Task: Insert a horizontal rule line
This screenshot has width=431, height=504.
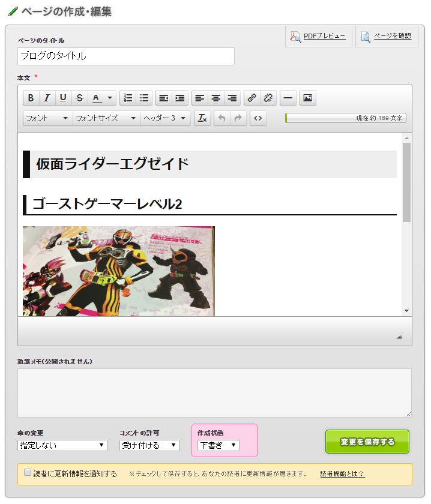Action: pos(288,98)
